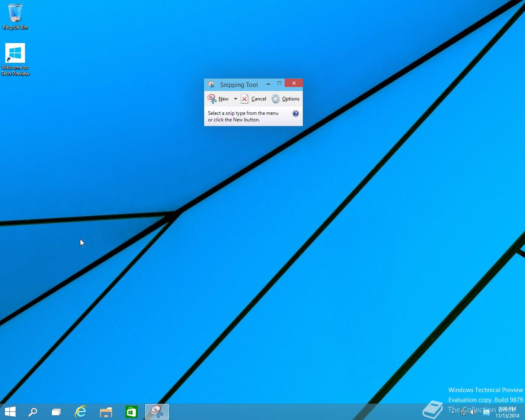The width and height of the screenshot is (525, 420).
Task: Minimize the Snipping Tool window
Action: 268,84
